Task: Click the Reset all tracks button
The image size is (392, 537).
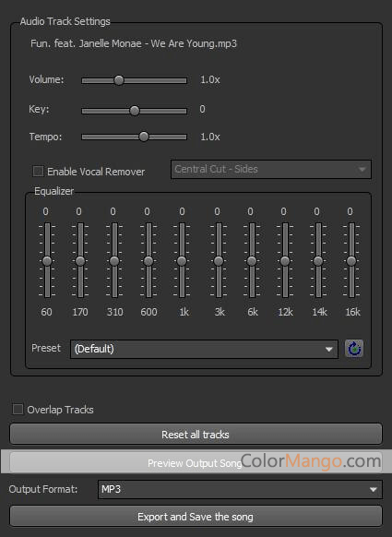Action: pyautogui.click(x=196, y=435)
